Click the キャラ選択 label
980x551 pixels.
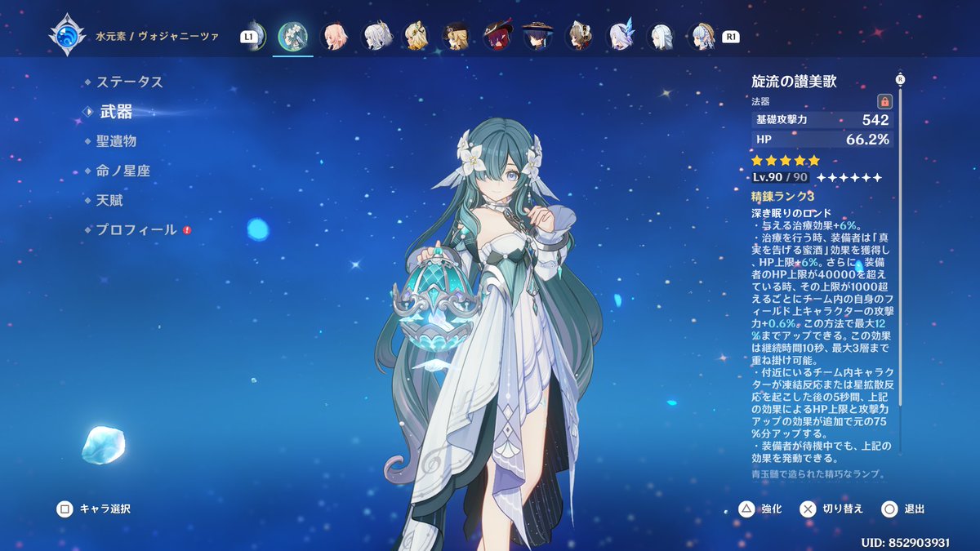(x=105, y=509)
